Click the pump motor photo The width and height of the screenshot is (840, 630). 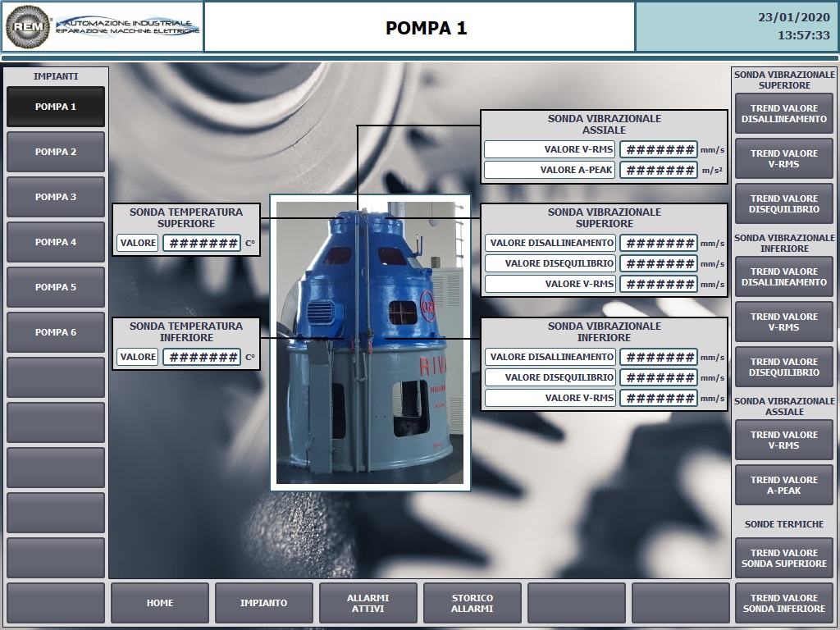click(x=370, y=343)
